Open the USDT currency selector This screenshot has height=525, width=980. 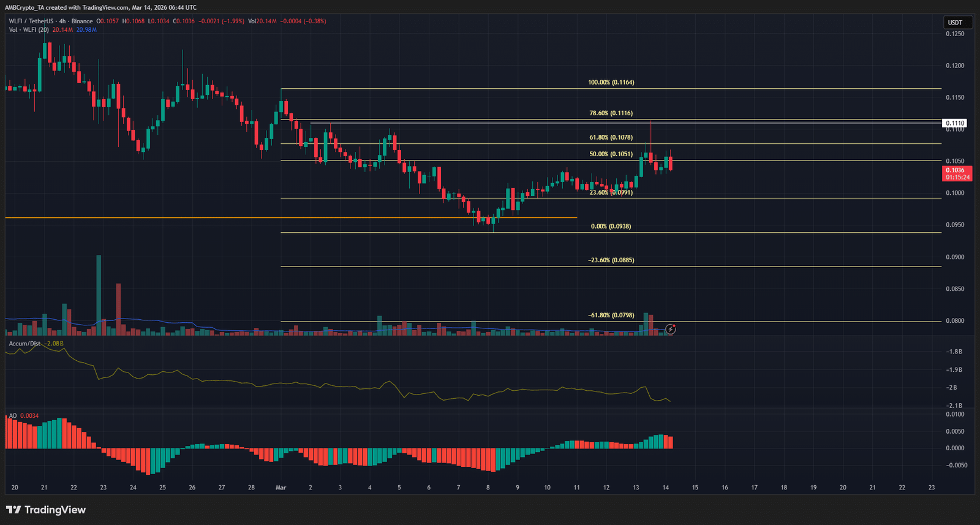tap(955, 23)
